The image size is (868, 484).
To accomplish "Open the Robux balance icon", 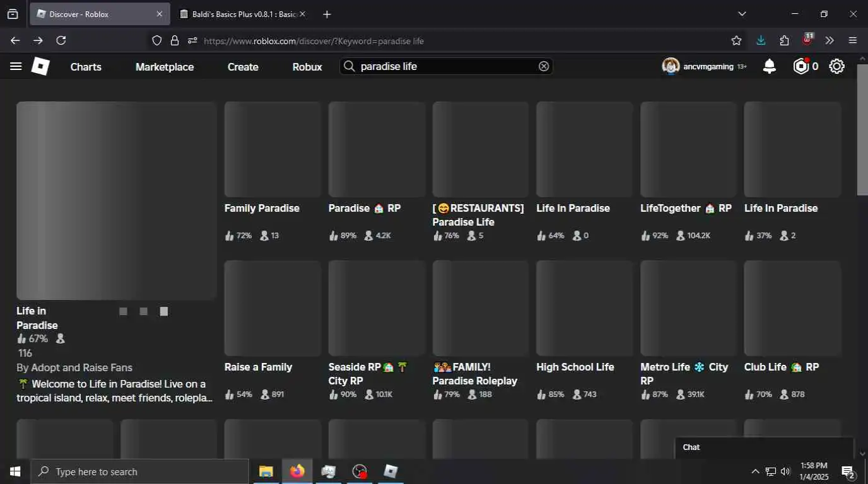I will coord(801,66).
